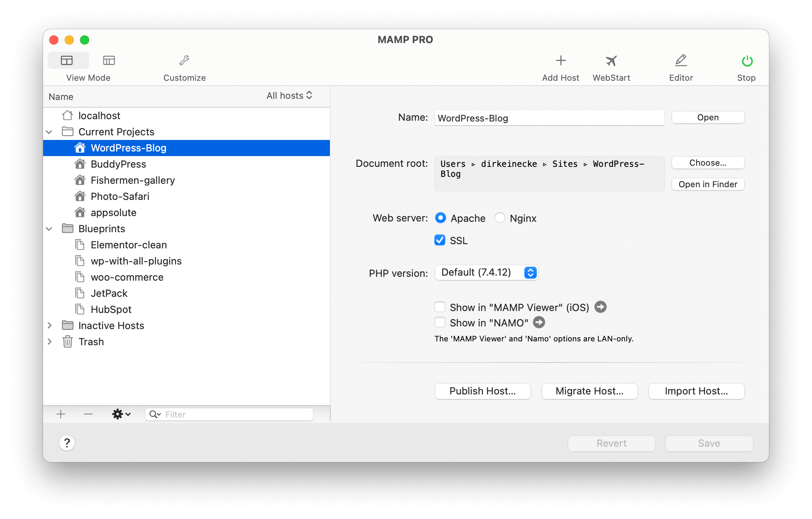Click the Publish Host... button
The width and height of the screenshot is (812, 519).
click(483, 391)
